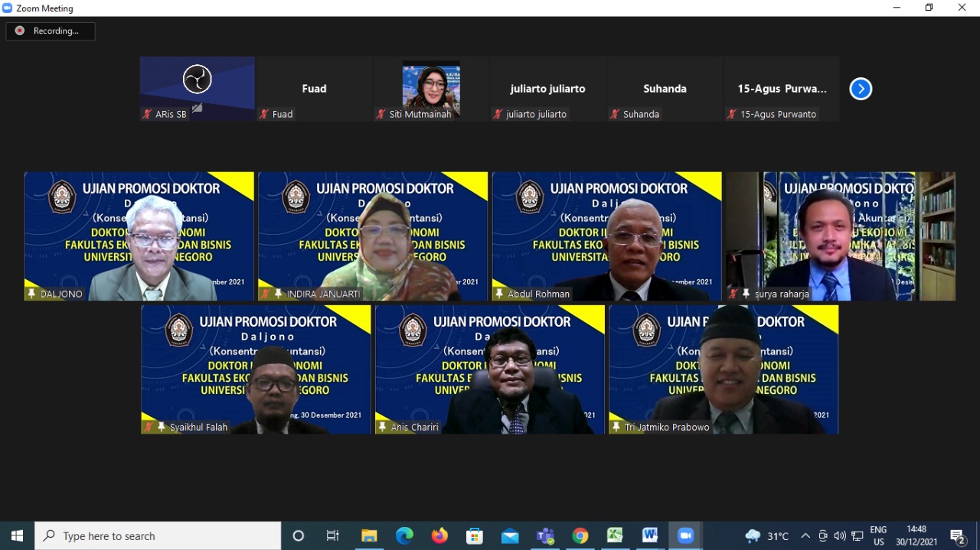Open the volume control in the tray
This screenshot has width=980, height=550.
(x=840, y=535)
